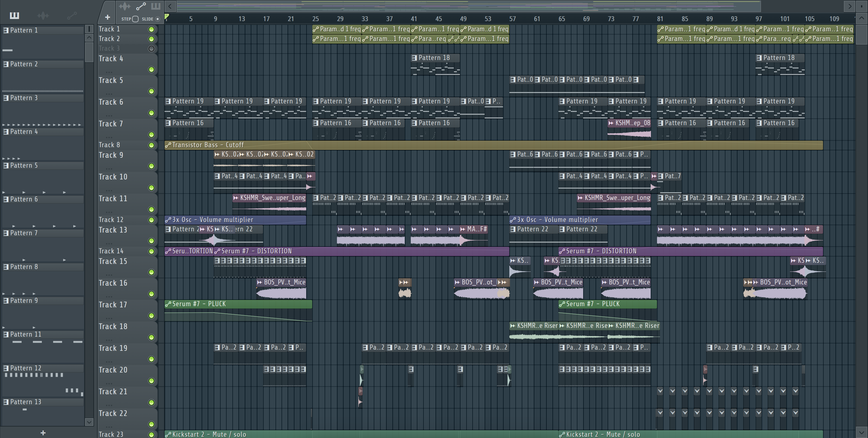Select the audio clips waveform icon in picker panel

click(43, 15)
